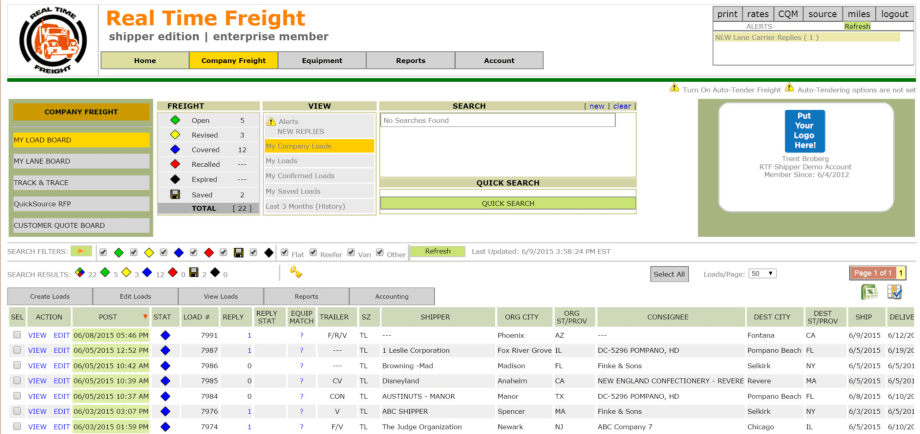Open the Loads/Page dropdown
Viewport: 920px width, 434px height.
tap(763, 273)
